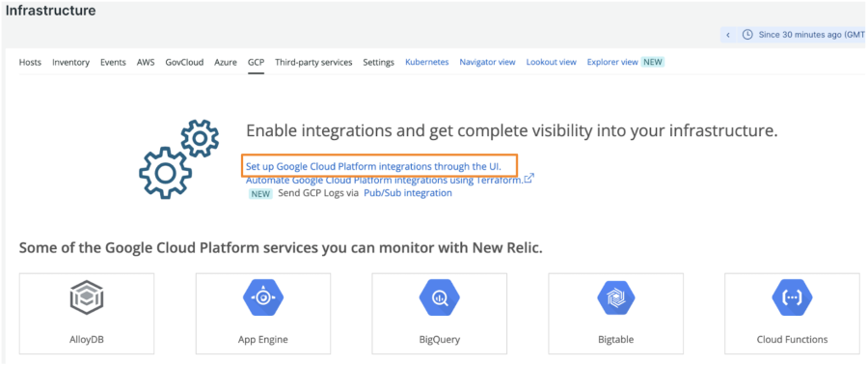The image size is (868, 366).
Task: Open the Third-party services tab
Action: click(313, 62)
